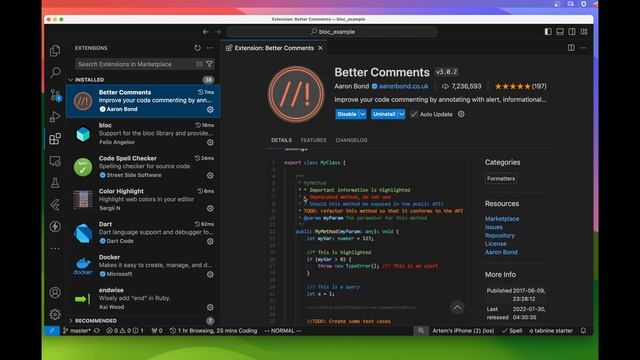Go back with the navigation arrow
Image resolution: width=640 pixels, height=360 pixels.
coord(206,32)
